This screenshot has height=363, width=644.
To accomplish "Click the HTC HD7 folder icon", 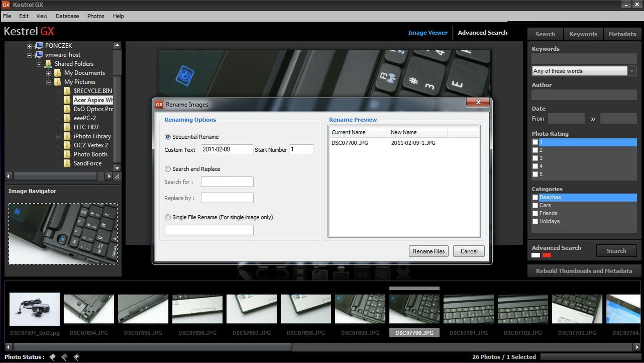I will [67, 127].
